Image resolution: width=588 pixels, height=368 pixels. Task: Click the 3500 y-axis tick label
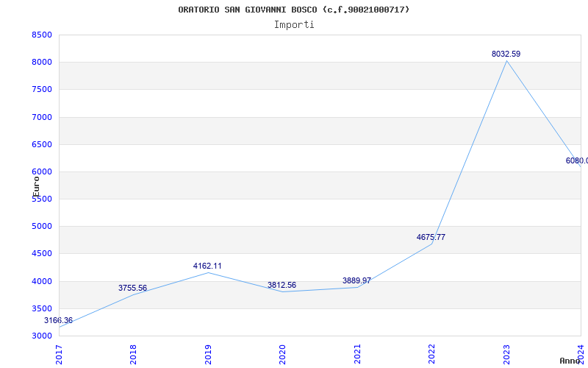[42, 308]
